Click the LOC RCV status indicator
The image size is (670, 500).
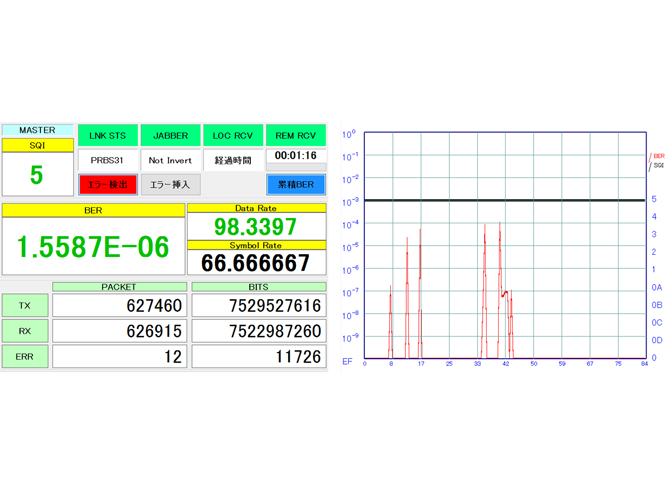pos(233,135)
